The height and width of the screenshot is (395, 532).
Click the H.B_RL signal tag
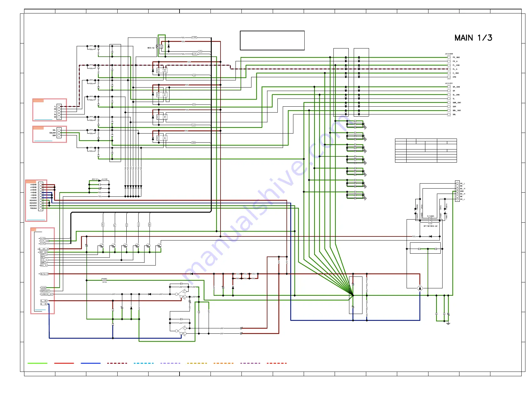click(44, 266)
